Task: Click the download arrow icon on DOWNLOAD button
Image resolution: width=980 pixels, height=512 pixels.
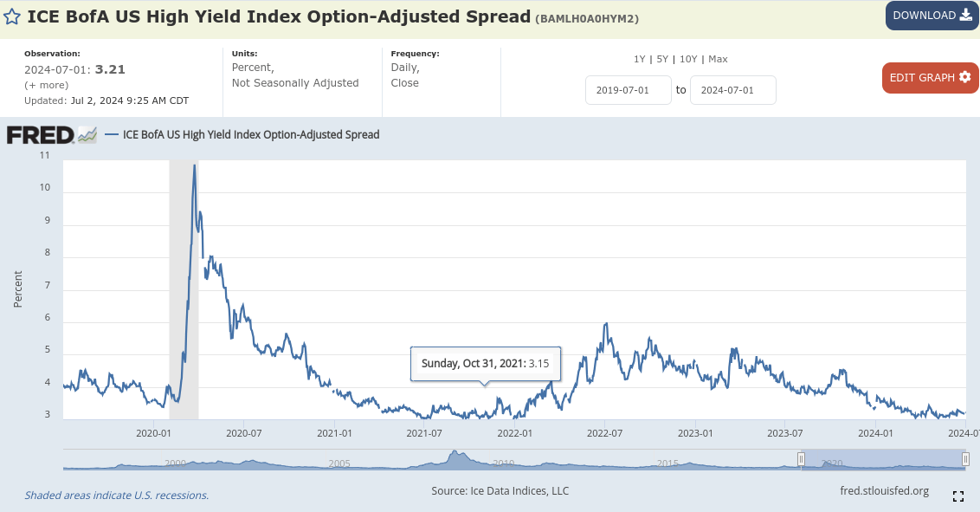Action: [x=967, y=15]
